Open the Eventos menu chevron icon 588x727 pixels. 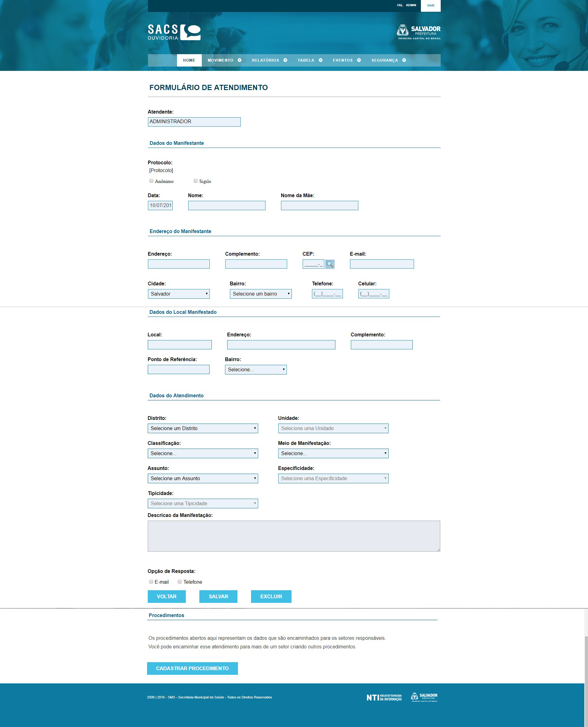coord(360,60)
